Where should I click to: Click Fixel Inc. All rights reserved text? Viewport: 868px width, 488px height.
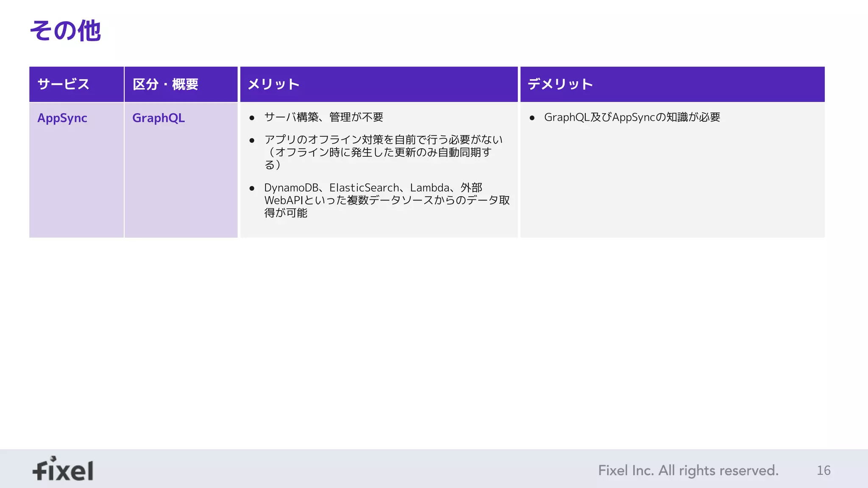pyautogui.click(x=688, y=470)
